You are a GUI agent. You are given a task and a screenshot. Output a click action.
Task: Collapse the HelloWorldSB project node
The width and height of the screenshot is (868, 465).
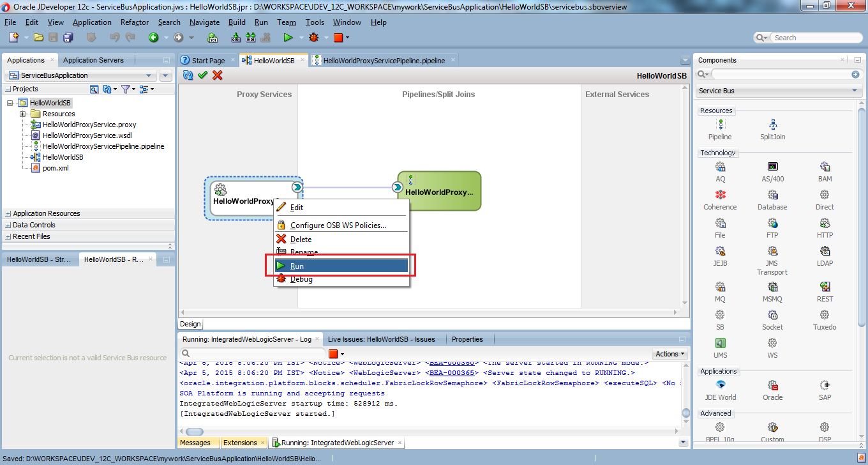tap(10, 103)
